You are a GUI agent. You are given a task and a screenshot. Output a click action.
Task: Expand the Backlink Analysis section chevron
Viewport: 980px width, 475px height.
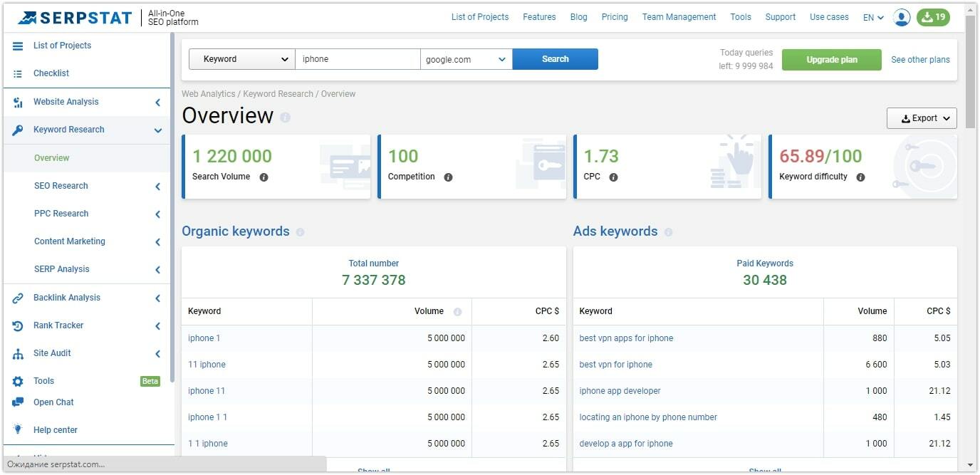(157, 298)
